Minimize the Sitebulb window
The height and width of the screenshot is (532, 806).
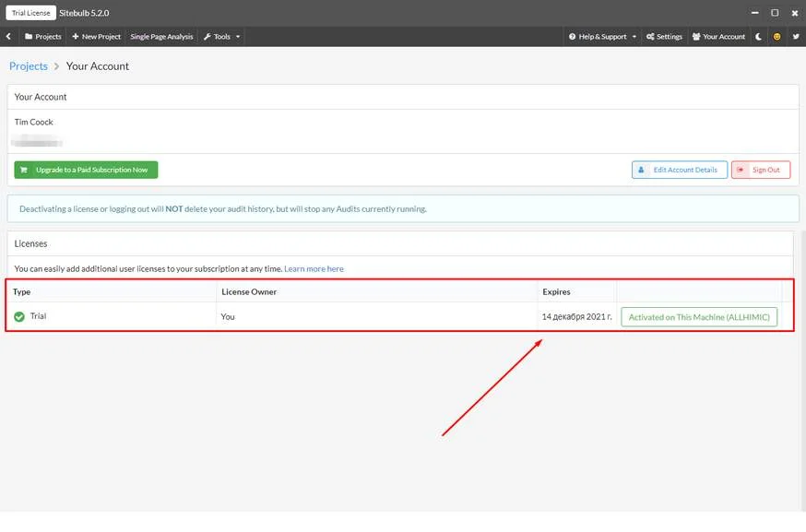coord(754,13)
